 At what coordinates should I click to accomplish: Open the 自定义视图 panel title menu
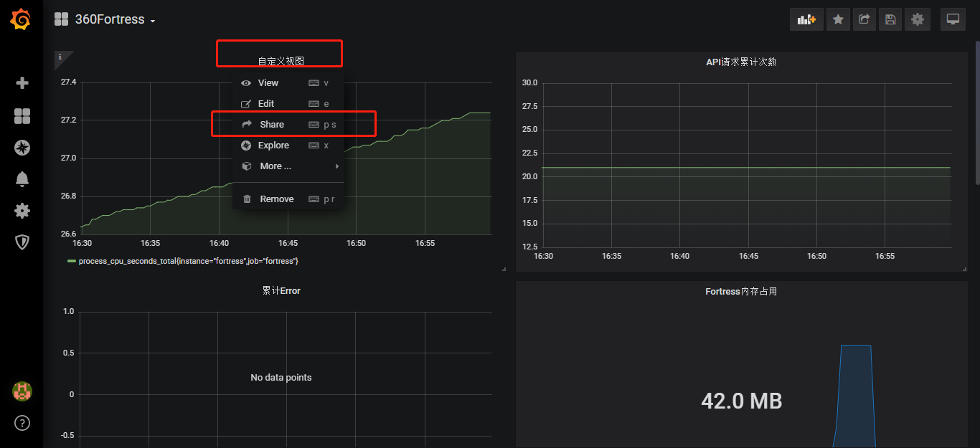click(x=281, y=62)
